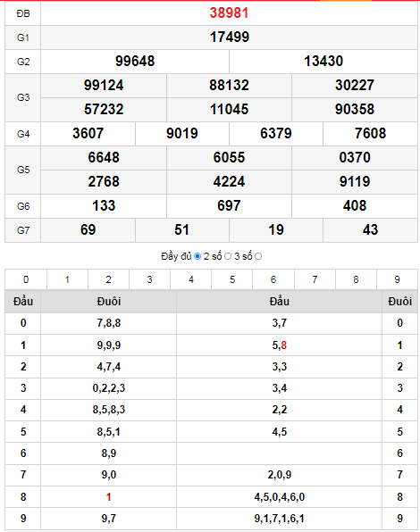The height and width of the screenshot is (532, 420).
Task: Click digit filter tab 5
Action: [x=232, y=279]
